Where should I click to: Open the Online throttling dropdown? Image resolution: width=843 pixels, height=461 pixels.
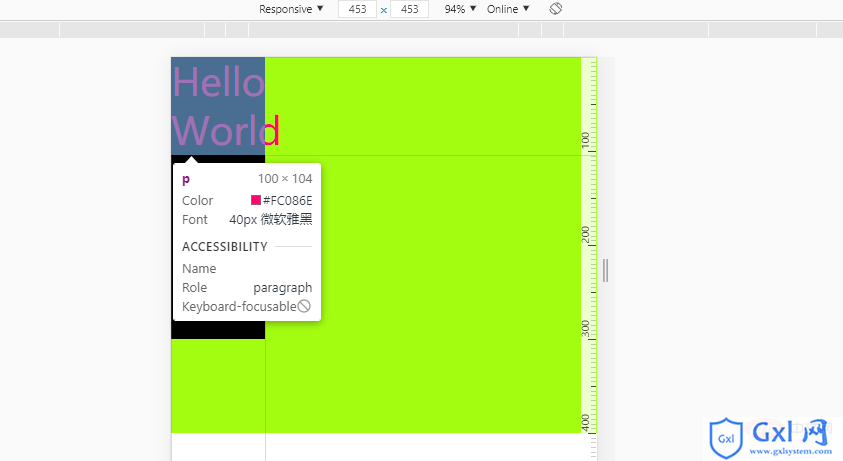point(508,9)
